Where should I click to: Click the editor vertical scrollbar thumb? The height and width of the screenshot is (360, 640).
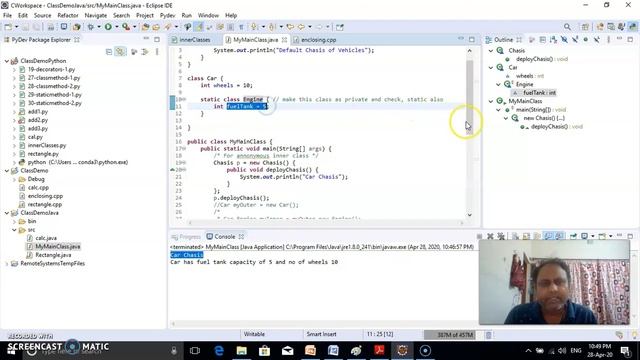pyautogui.click(x=469, y=96)
